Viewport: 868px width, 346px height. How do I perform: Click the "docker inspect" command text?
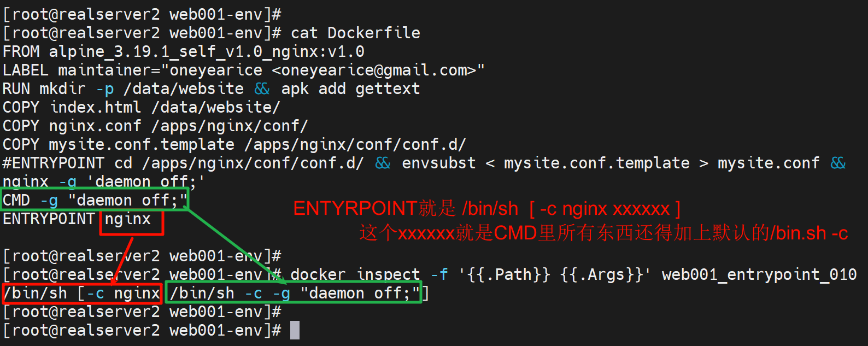tap(355, 274)
